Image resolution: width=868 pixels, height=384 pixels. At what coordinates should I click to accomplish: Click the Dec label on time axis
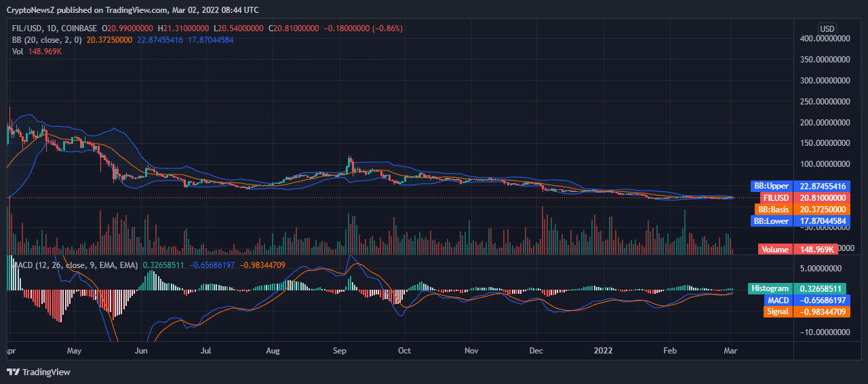coord(536,351)
